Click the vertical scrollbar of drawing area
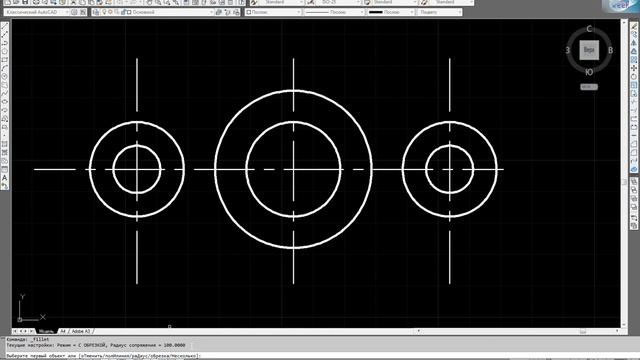The width and height of the screenshot is (640, 360). (x=624, y=173)
